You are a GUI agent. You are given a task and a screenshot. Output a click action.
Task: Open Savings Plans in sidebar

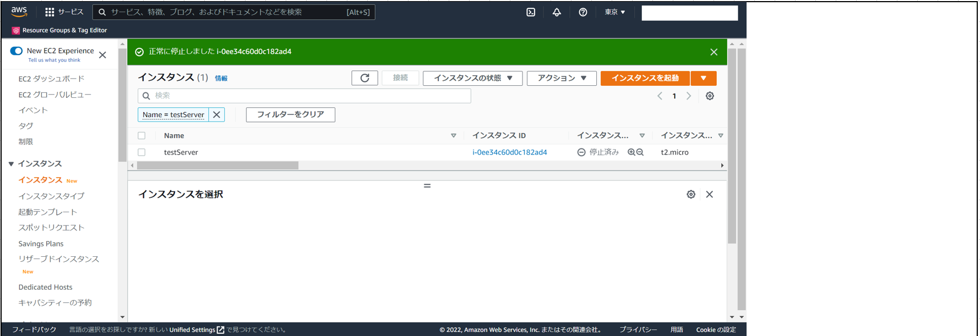point(41,244)
